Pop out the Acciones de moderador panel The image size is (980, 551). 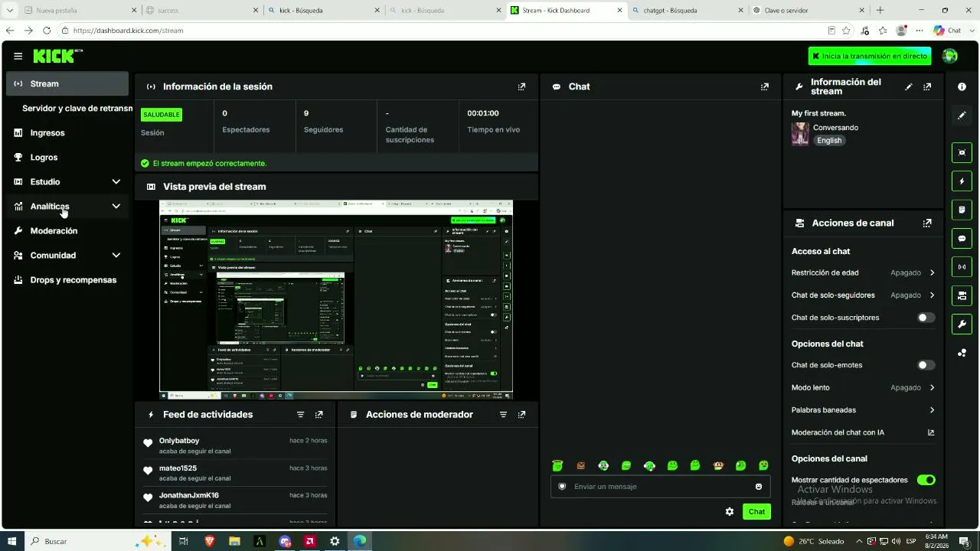click(521, 414)
